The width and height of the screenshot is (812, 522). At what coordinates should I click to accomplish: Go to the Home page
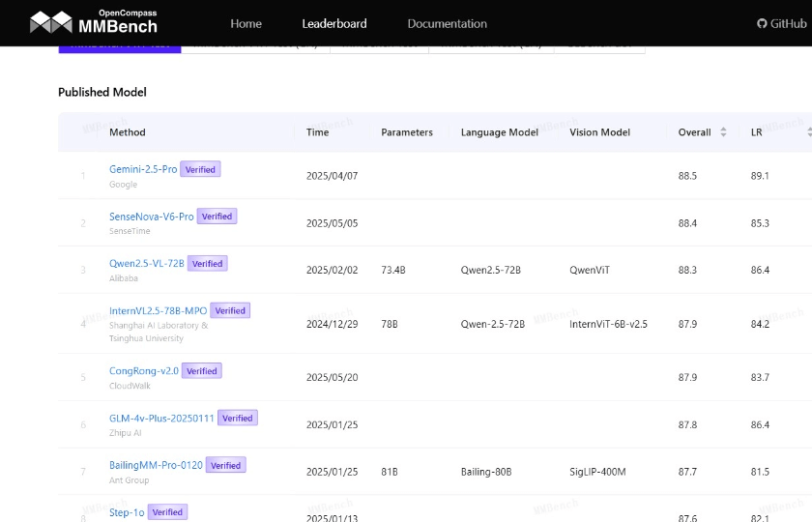tap(246, 23)
